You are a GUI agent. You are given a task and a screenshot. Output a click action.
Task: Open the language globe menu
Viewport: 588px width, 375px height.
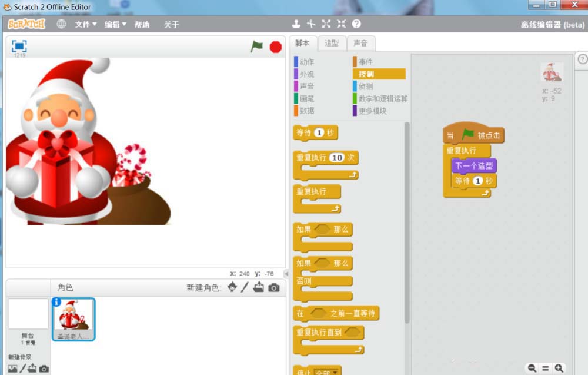pos(62,24)
